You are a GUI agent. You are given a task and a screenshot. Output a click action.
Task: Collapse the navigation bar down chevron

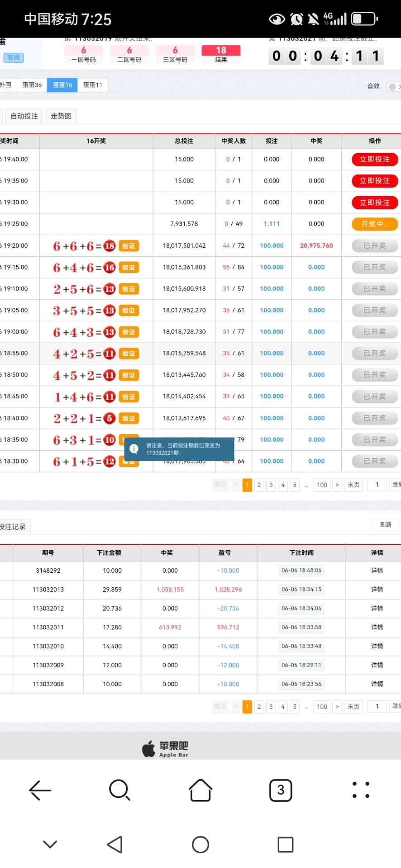point(50,844)
